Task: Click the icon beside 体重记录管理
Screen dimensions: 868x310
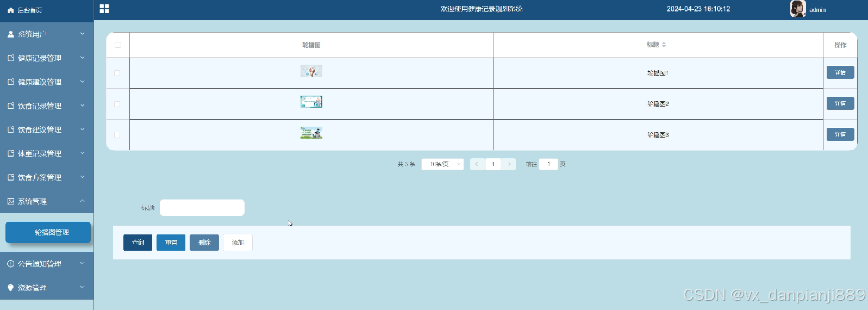Action: [11, 153]
